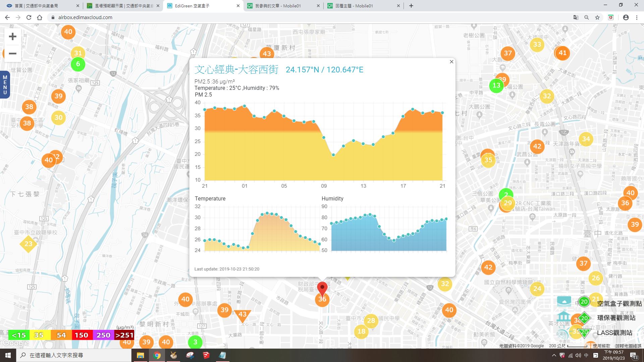Select the yellow marker 18
Viewport: 644px width, 362px height.
[x=361, y=331]
